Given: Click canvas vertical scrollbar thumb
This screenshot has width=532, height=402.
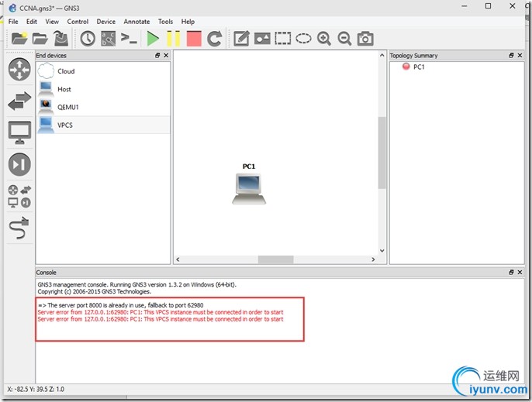Looking at the screenshot, I should pyautogui.click(x=382, y=153).
